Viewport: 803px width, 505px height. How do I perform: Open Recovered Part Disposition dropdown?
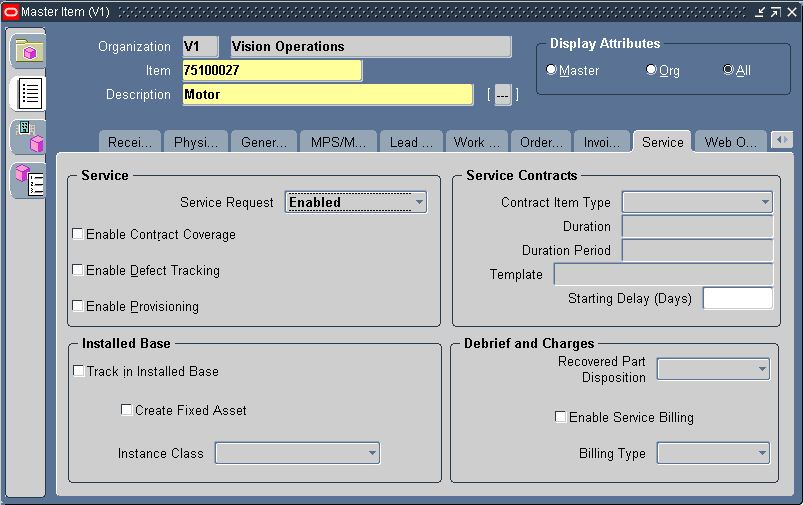tap(713, 369)
